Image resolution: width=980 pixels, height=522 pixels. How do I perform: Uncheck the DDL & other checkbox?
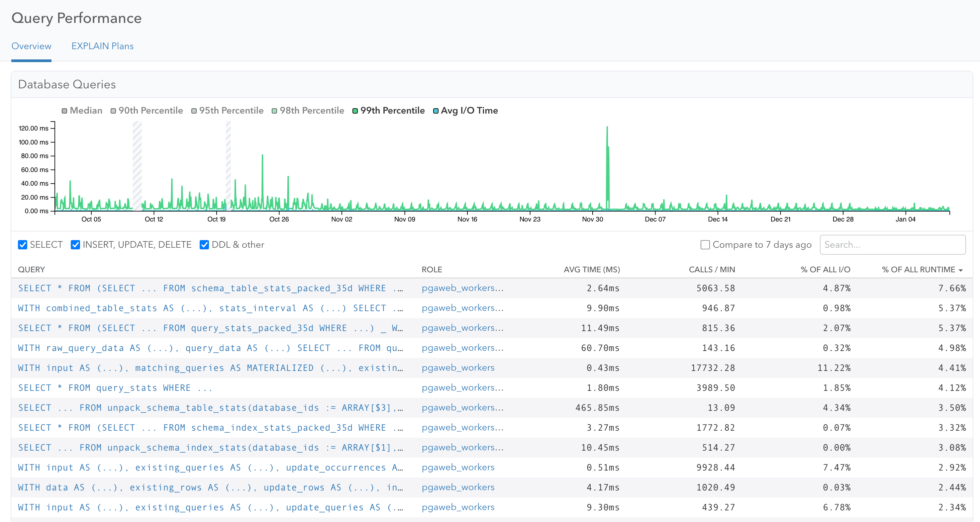(204, 244)
